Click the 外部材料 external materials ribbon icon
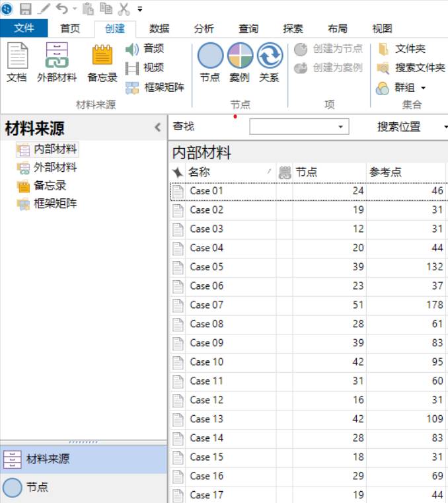This screenshot has width=448, height=503. pos(57,62)
